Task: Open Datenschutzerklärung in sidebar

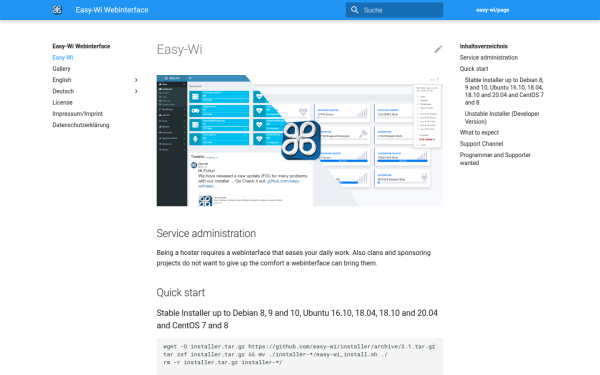Action: point(81,125)
